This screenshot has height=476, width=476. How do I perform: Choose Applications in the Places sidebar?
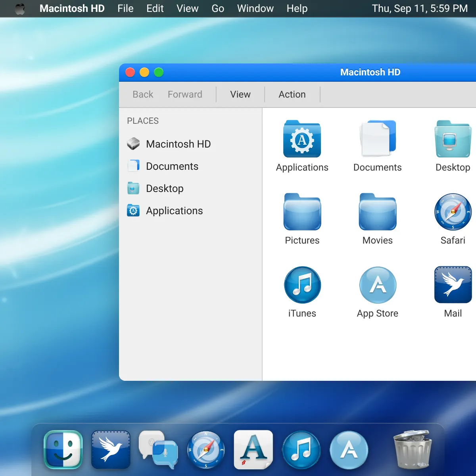[x=174, y=211]
